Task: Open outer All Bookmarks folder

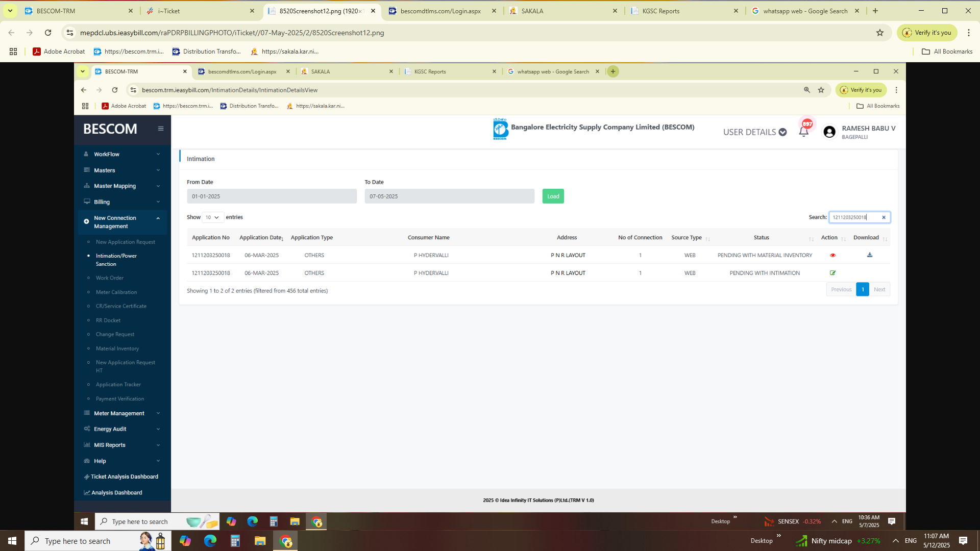Action: click(947, 52)
